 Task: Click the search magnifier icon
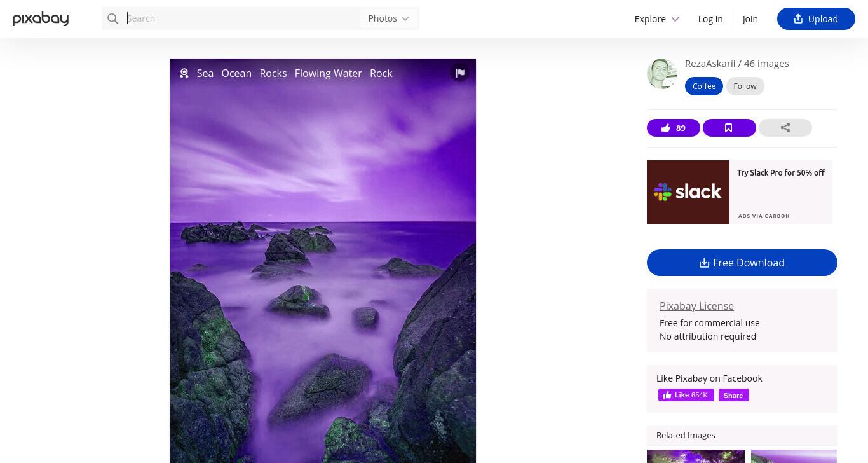pos(113,18)
